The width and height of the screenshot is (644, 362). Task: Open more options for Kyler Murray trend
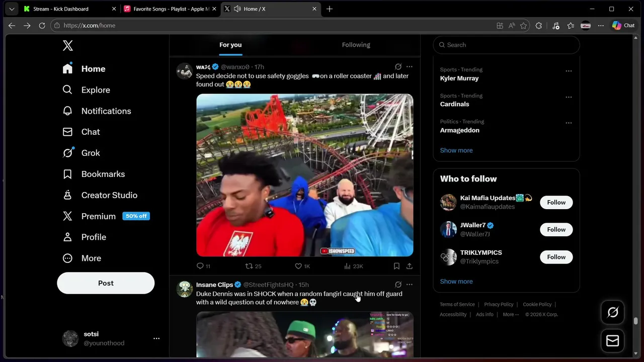pyautogui.click(x=569, y=71)
